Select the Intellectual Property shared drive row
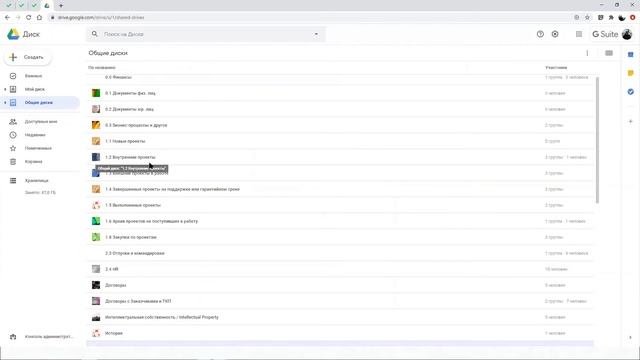This screenshot has height=360, width=640. pyautogui.click(x=340, y=317)
